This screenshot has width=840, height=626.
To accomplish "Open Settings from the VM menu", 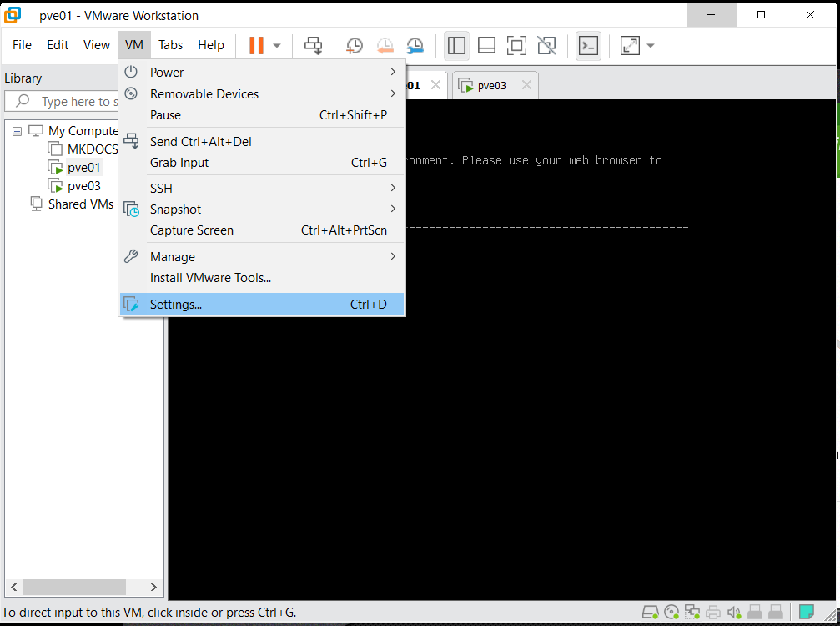I will pos(262,305).
